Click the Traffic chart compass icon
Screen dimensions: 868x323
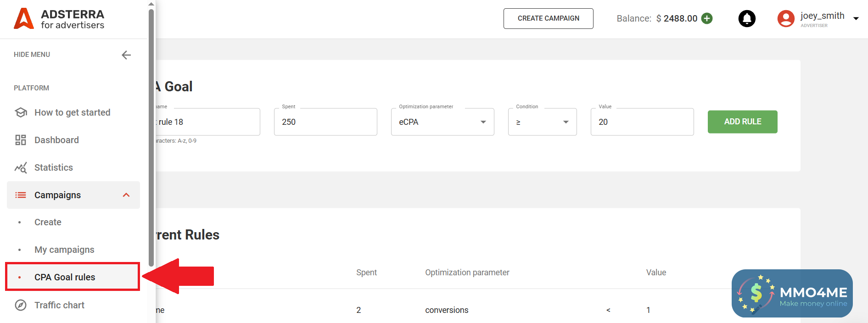pyautogui.click(x=21, y=305)
